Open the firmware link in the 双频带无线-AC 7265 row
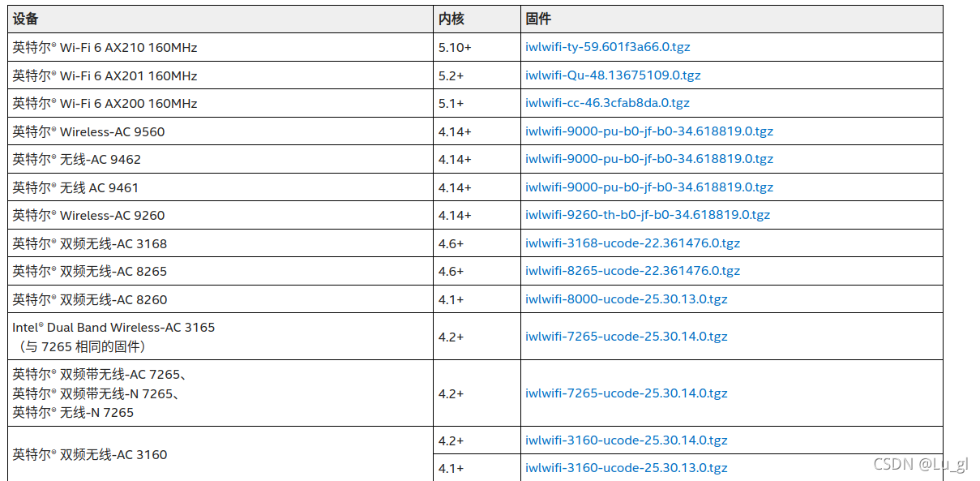 [x=627, y=393]
